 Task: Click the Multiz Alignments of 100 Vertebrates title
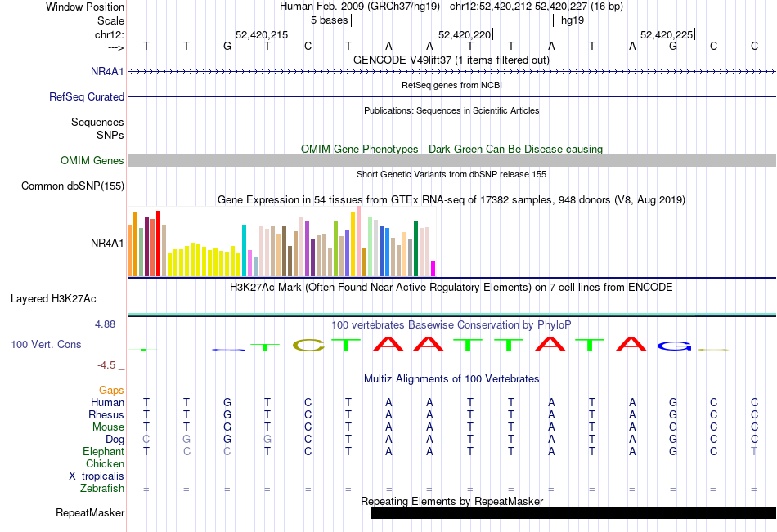pos(451,379)
